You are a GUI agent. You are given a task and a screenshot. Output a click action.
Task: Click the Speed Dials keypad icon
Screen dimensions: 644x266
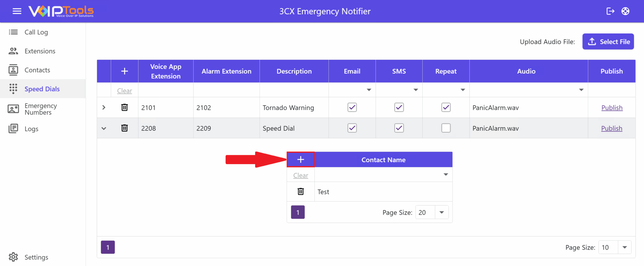13,89
